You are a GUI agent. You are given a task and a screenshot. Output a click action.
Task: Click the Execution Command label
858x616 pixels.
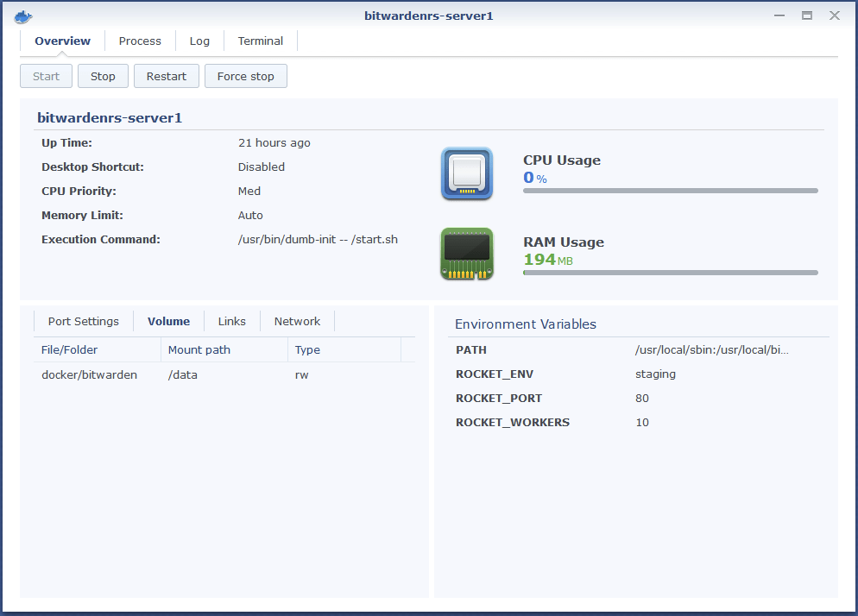(101, 240)
